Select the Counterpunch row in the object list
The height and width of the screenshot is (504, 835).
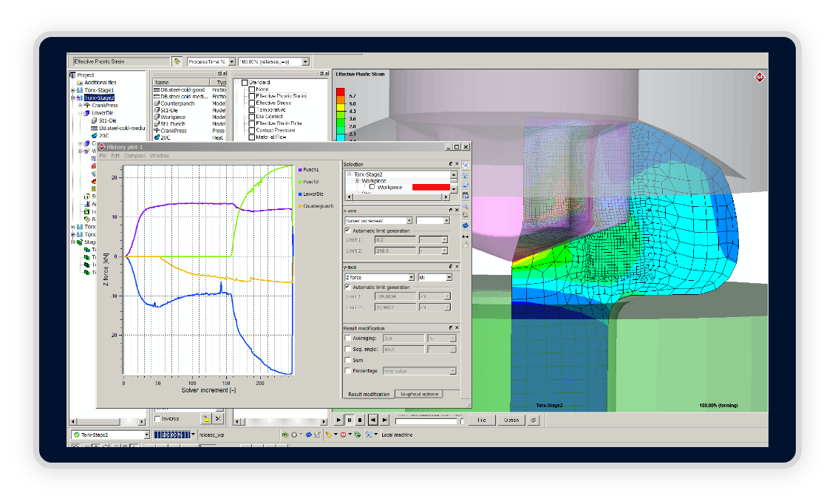tap(189, 103)
